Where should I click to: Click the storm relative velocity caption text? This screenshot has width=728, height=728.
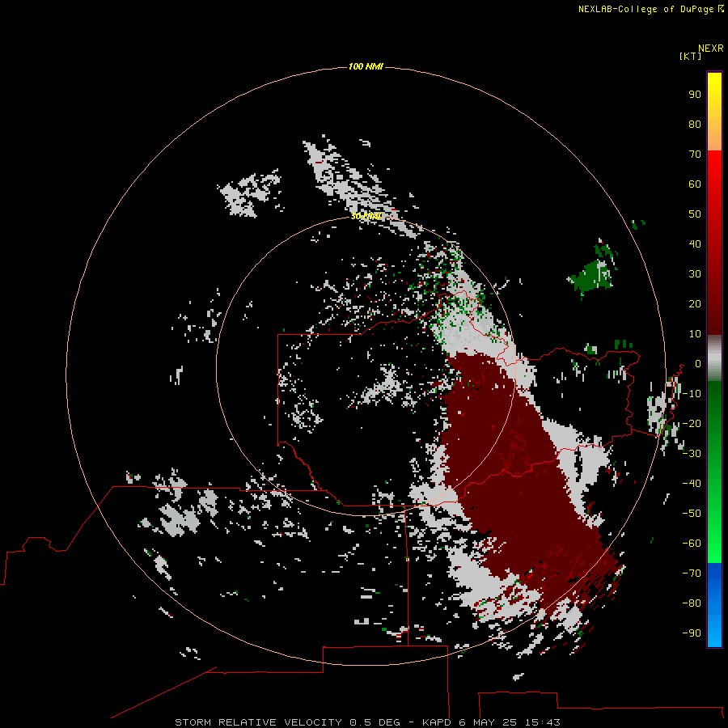pos(367,722)
